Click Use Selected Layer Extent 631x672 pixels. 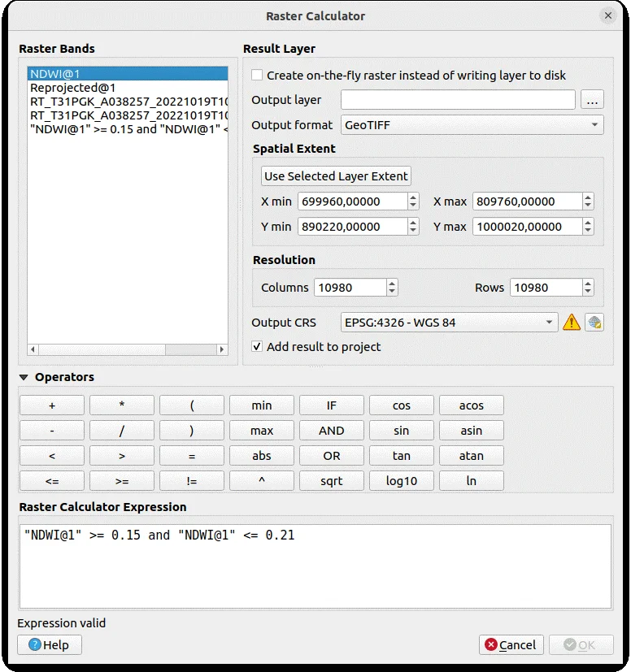click(x=337, y=176)
